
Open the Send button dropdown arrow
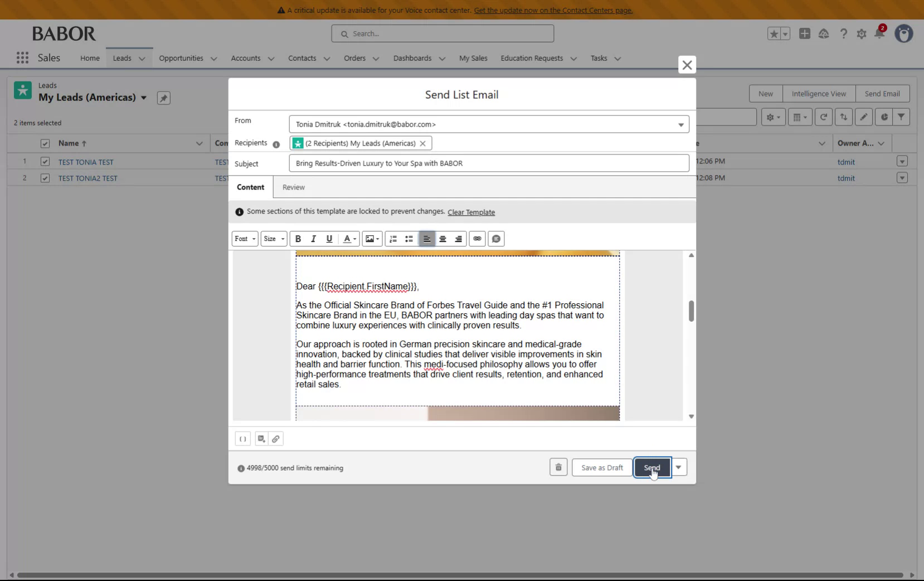click(679, 467)
